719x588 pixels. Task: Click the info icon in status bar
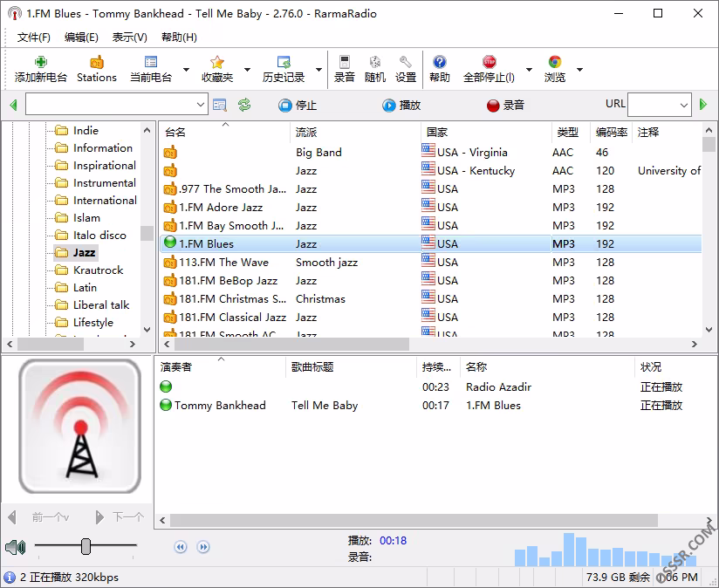(10, 577)
